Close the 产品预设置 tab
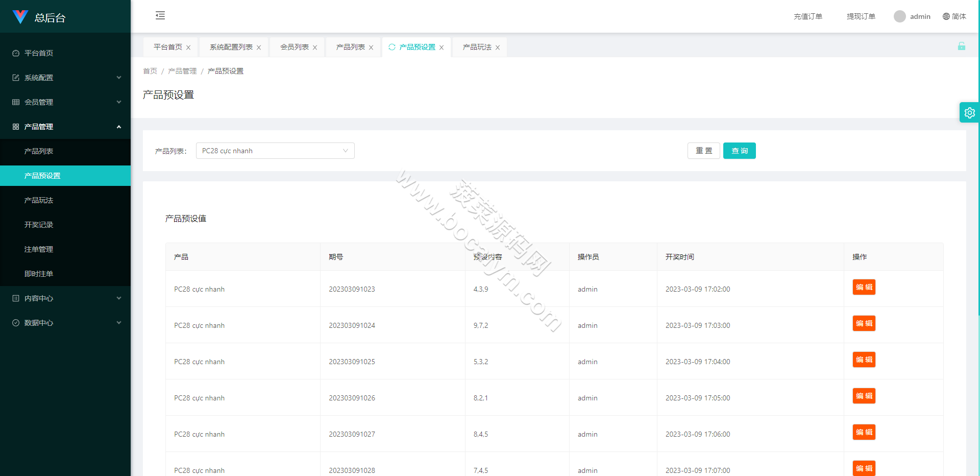 pos(442,47)
